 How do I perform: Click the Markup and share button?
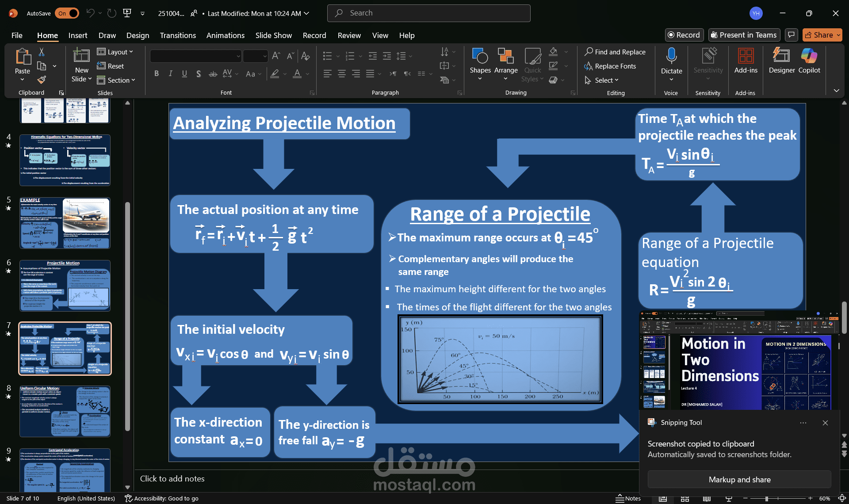pos(739,480)
